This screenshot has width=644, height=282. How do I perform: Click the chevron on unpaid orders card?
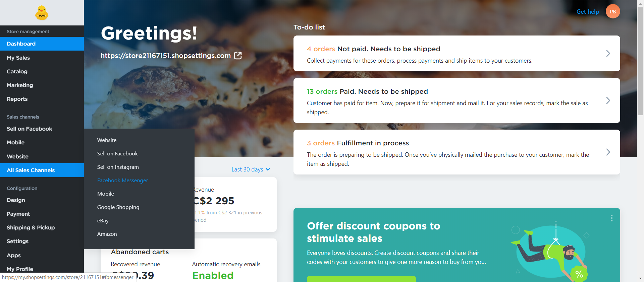point(608,54)
